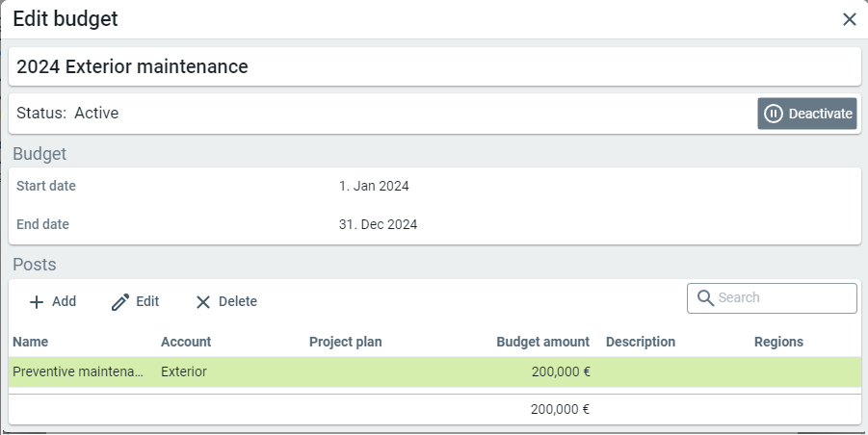Click the Description column header
The width and height of the screenshot is (868, 435).
click(x=641, y=343)
